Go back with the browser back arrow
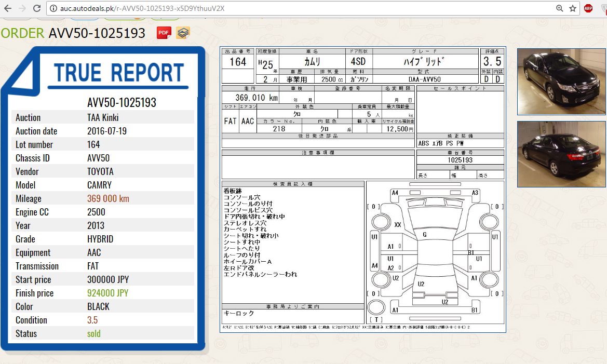This screenshot has width=607, height=364. click(x=8, y=8)
